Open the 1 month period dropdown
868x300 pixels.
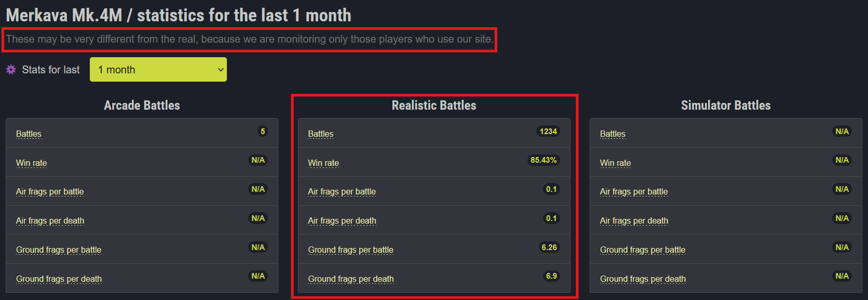coord(158,70)
